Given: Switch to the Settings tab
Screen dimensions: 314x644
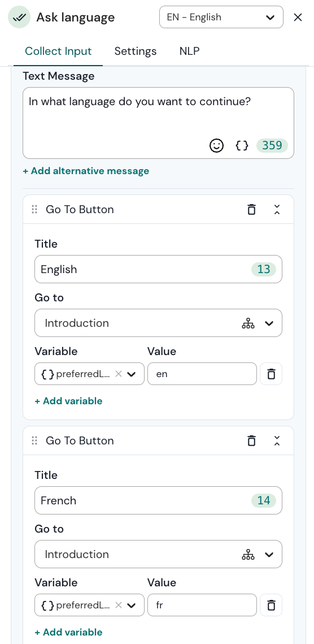Looking at the screenshot, I should 136,51.
